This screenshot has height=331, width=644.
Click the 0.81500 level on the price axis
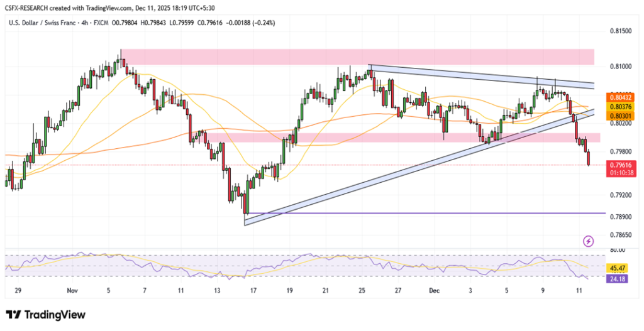(x=621, y=30)
